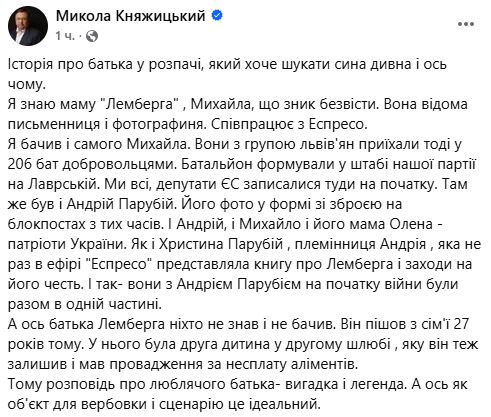Image resolution: width=491 pixels, height=417 pixels.
Task: Open the post timestamp "1 ч."
Action: 66,36
